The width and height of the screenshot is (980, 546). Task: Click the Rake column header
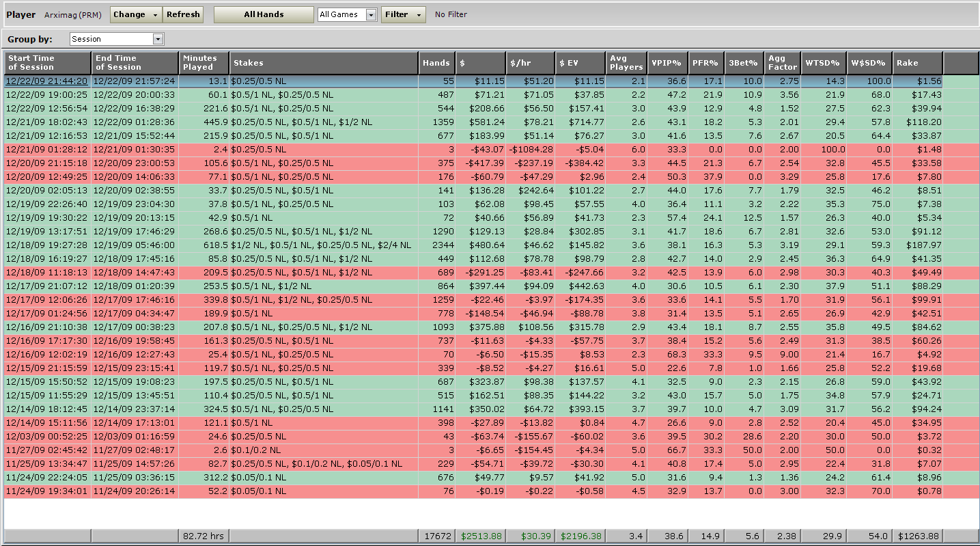click(917, 63)
